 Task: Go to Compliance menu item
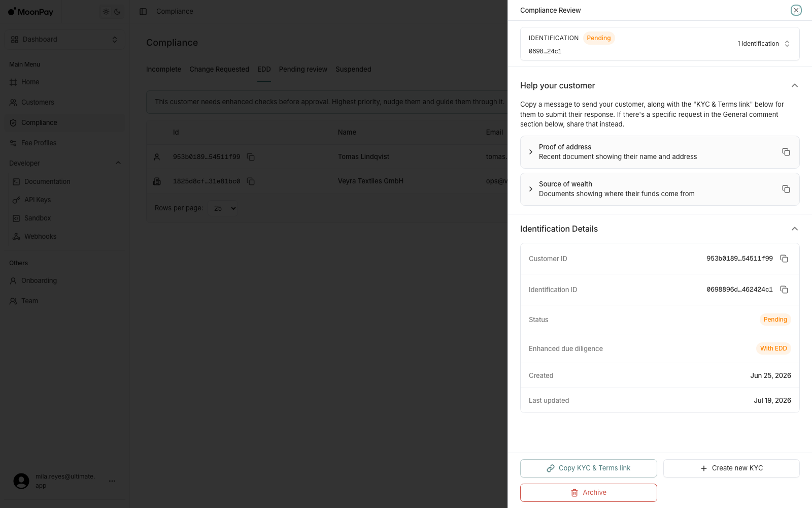64,122
